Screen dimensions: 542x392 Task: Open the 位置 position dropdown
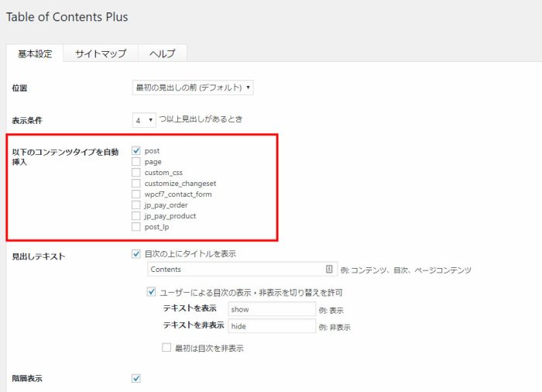tap(193, 88)
